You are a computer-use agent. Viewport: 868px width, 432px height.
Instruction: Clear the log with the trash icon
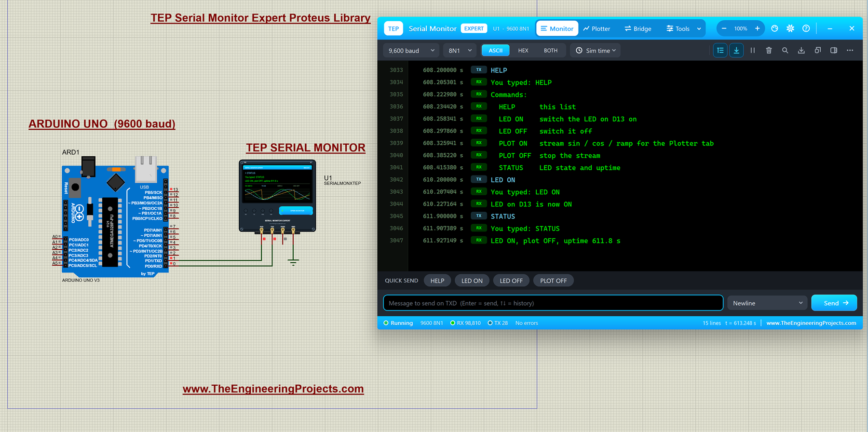769,50
